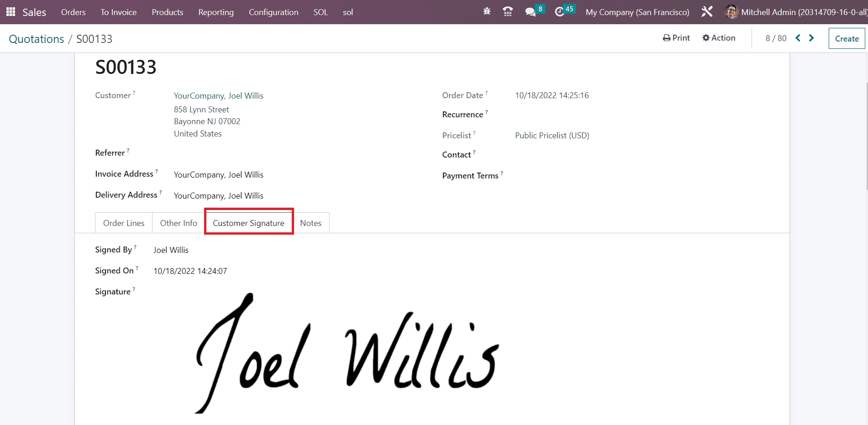This screenshot has width=868, height=425.
Task: Go to previous record arrow
Action: (798, 38)
